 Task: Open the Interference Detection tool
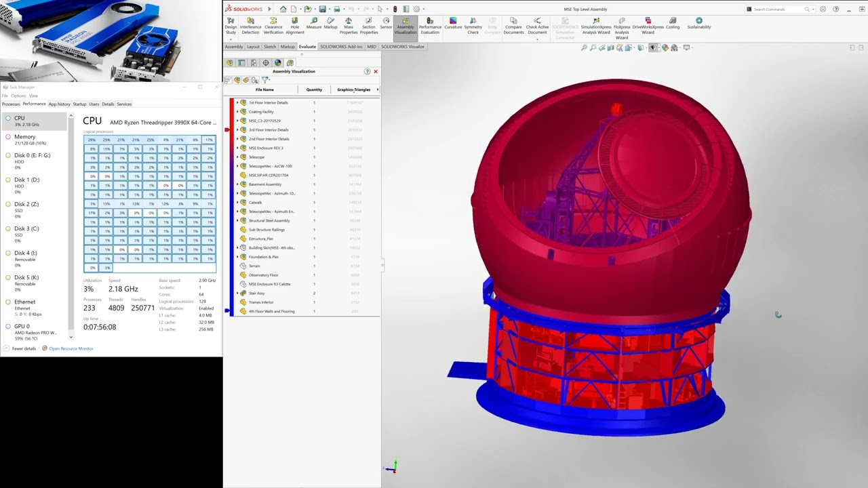click(250, 26)
